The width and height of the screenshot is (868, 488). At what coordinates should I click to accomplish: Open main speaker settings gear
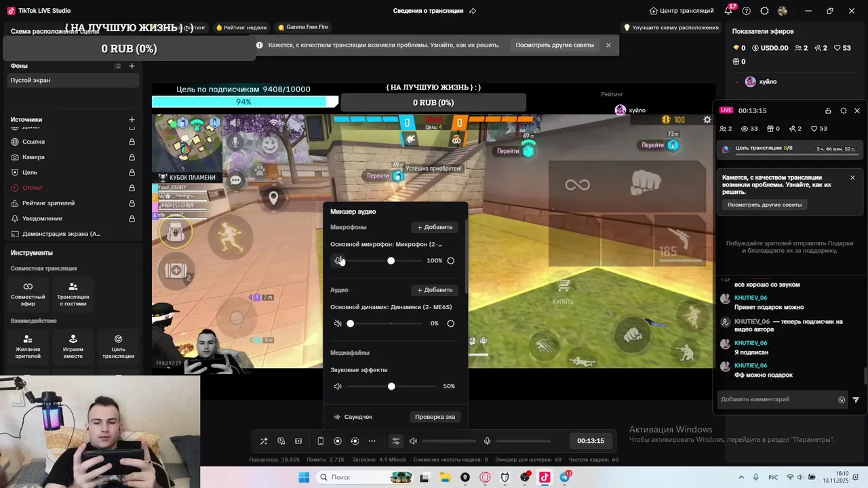451,323
